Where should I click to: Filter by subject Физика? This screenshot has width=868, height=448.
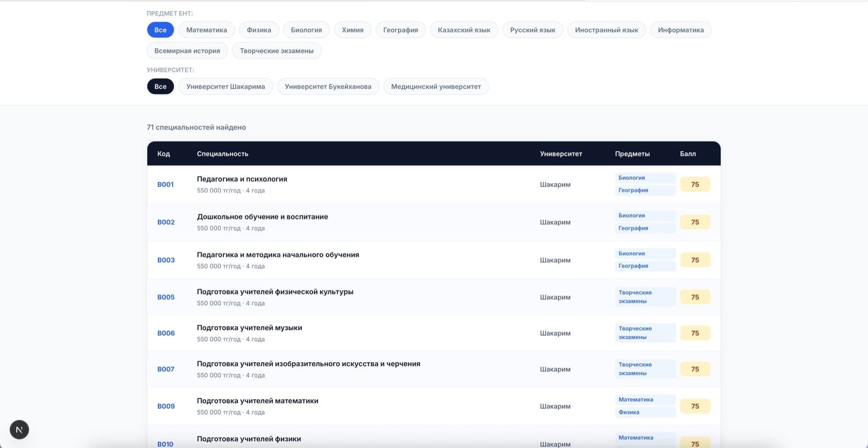259,30
